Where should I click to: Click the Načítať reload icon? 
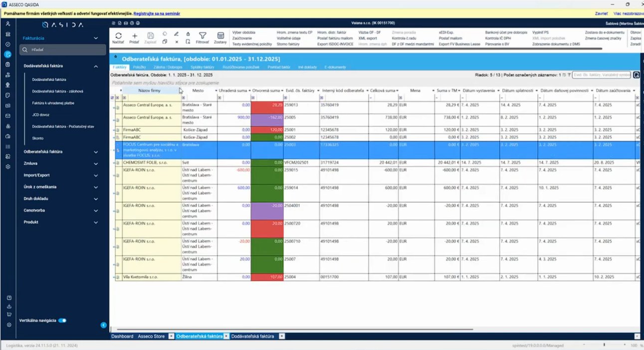point(119,36)
